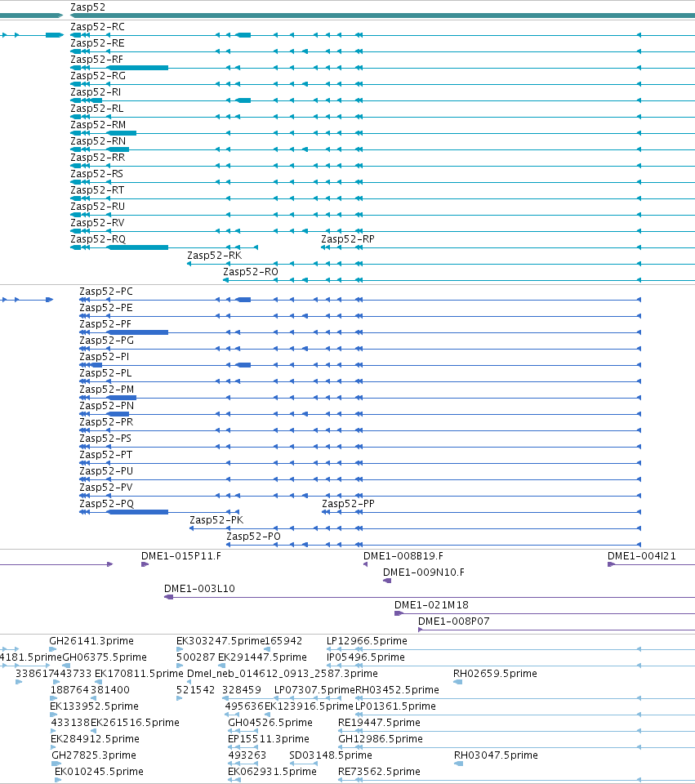Image resolution: width=695 pixels, height=784 pixels.
Task: Select the large exon block of Zasp52-RF
Action: [139, 68]
